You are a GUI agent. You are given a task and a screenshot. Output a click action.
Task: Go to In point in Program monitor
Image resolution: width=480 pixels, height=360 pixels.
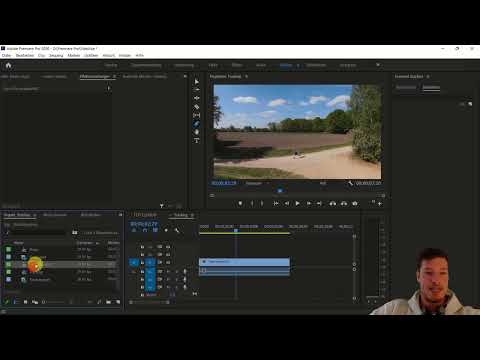276,203
